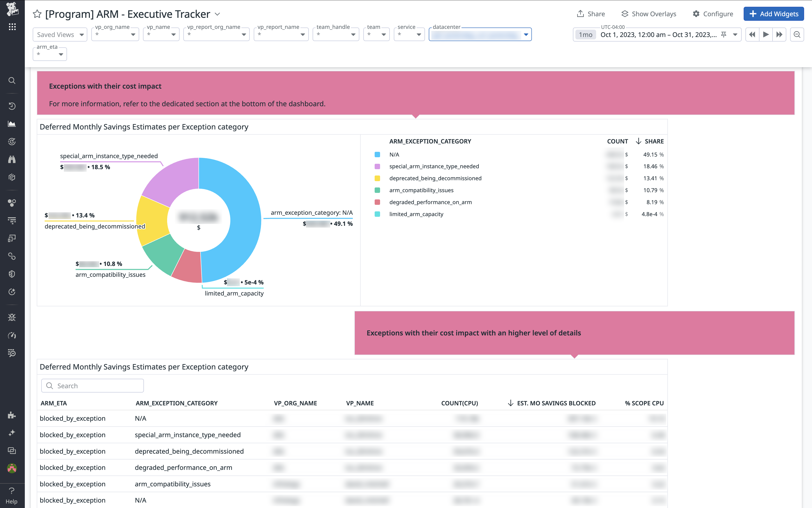Click the search field above the exceptions table
The height and width of the screenshot is (508, 812).
pos(92,385)
